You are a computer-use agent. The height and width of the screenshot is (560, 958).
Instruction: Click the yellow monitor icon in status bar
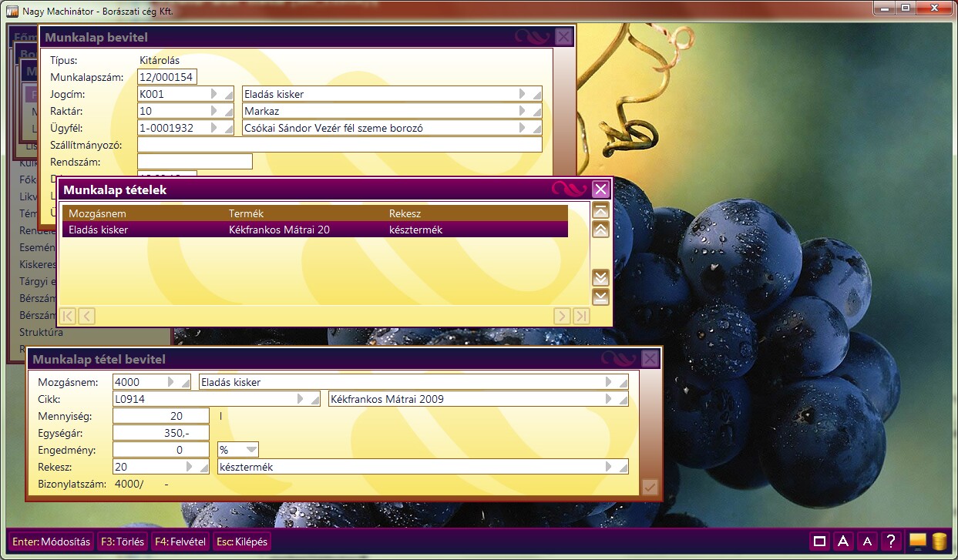pyautogui.click(x=917, y=540)
